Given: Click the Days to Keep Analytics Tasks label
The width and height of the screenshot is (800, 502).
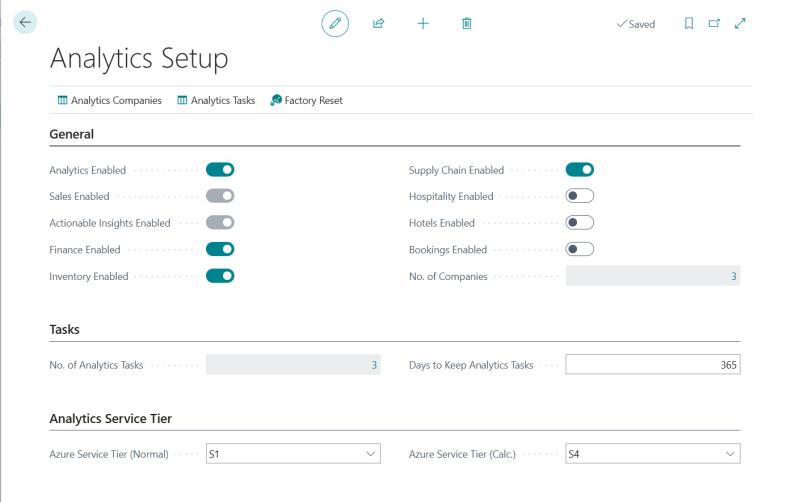Looking at the screenshot, I should (471, 365).
